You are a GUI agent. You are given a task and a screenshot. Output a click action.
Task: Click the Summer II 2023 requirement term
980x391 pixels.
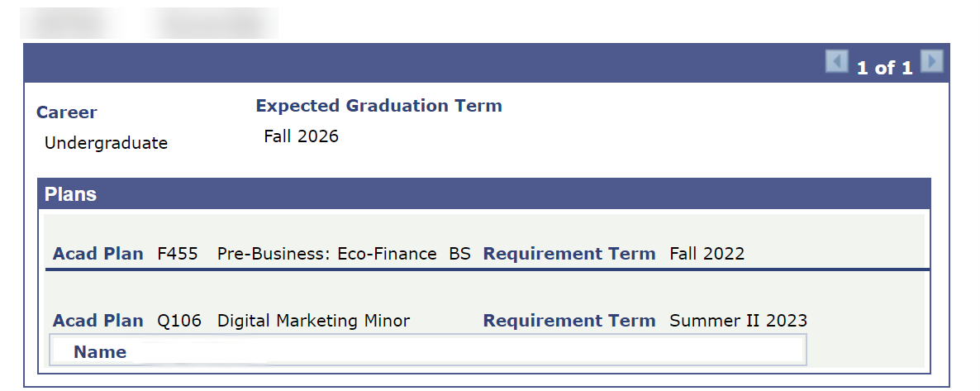(x=738, y=321)
